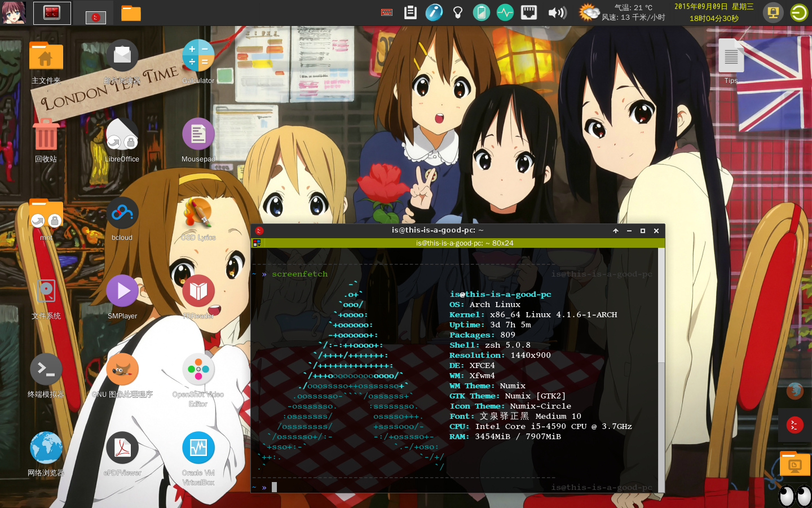The width and height of the screenshot is (812, 508).
Task: Open the Calculator desktop icon
Action: point(198,55)
